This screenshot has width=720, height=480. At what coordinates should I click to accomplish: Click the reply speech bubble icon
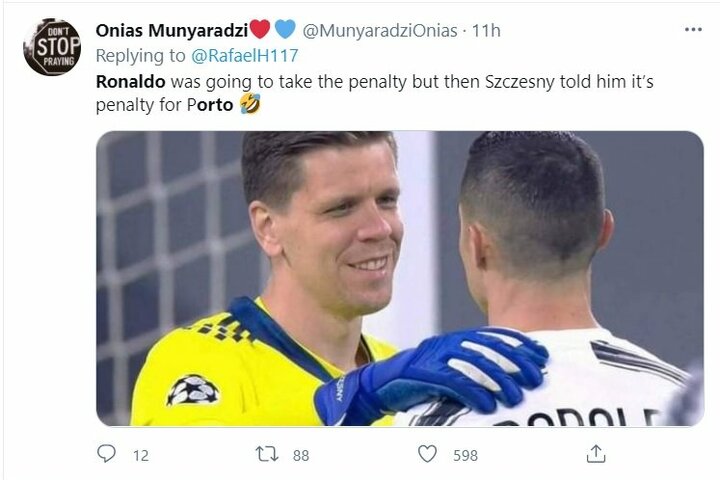107,454
